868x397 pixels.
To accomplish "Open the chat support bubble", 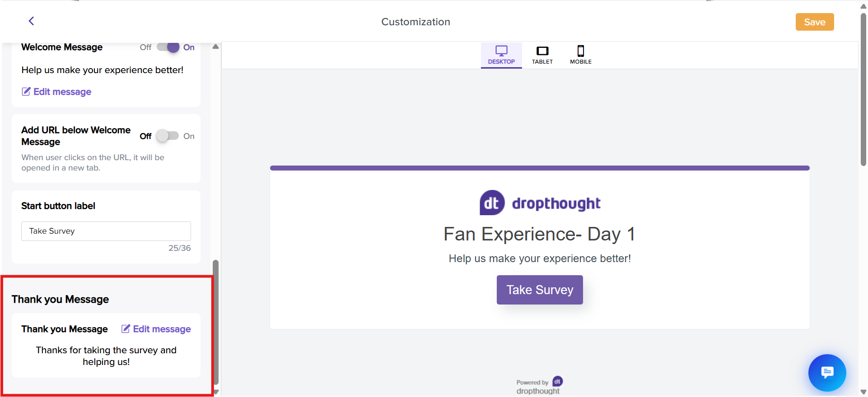I will (827, 373).
